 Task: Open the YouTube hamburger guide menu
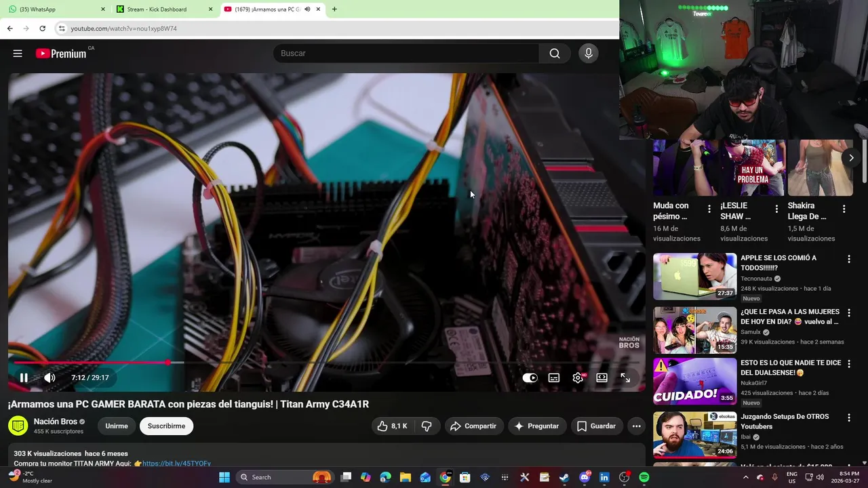[x=18, y=54]
